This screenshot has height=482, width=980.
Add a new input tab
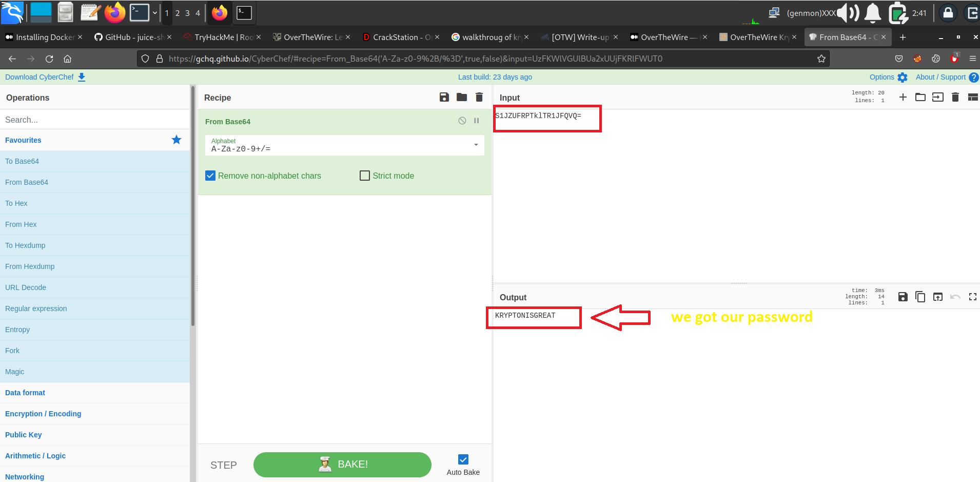[903, 97]
